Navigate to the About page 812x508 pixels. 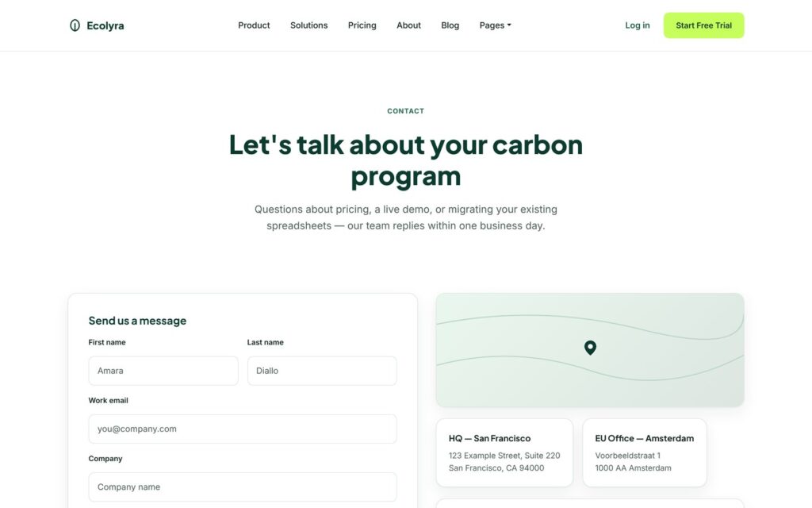point(408,25)
